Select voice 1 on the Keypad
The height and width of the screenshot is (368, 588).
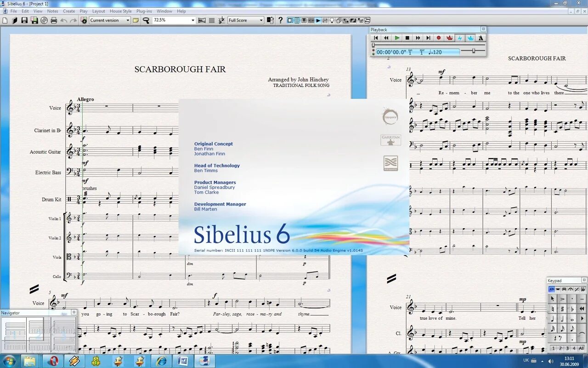pos(553,348)
